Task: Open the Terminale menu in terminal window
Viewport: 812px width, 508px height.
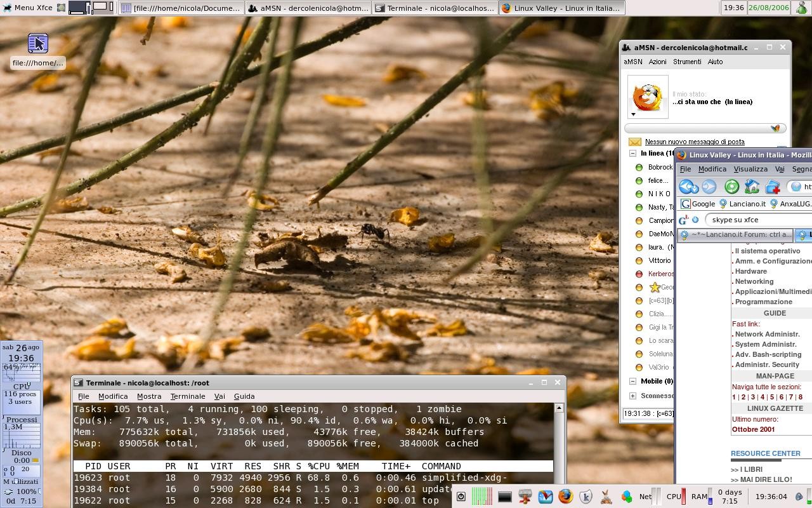Action: pyautogui.click(x=188, y=396)
